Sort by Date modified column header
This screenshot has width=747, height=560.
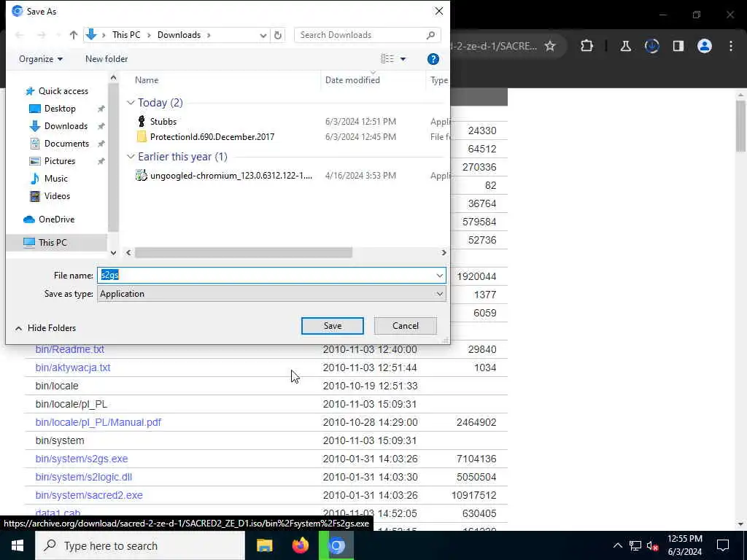[352, 80]
